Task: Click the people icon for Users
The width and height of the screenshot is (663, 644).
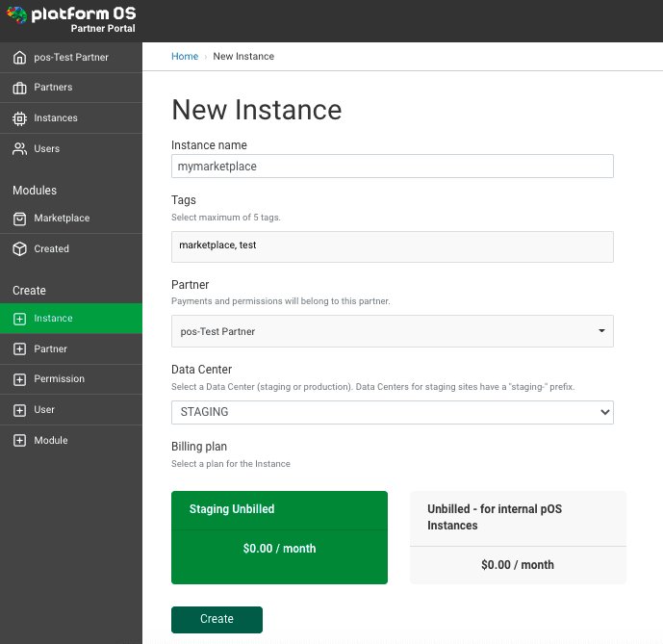Action: [19, 149]
